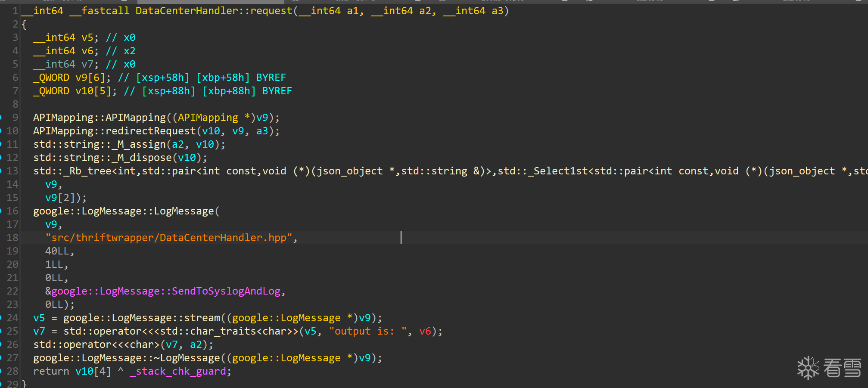
Task: Click variable v5 in its declaration
Action: click(x=87, y=37)
